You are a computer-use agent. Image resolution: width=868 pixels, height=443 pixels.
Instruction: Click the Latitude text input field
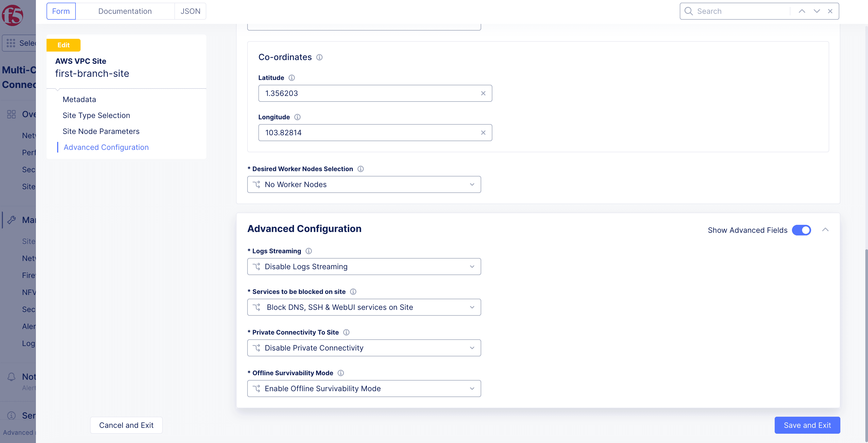point(375,93)
